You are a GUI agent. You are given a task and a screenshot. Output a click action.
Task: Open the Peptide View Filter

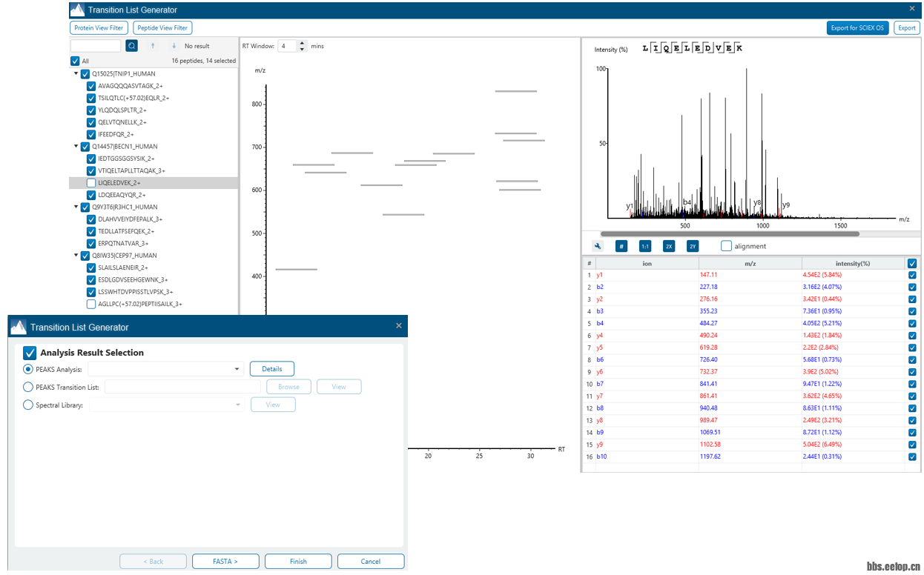(x=162, y=27)
